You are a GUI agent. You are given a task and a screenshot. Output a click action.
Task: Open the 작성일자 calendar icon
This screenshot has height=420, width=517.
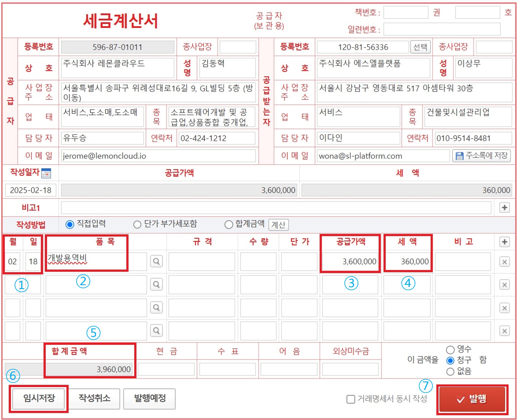46,173
